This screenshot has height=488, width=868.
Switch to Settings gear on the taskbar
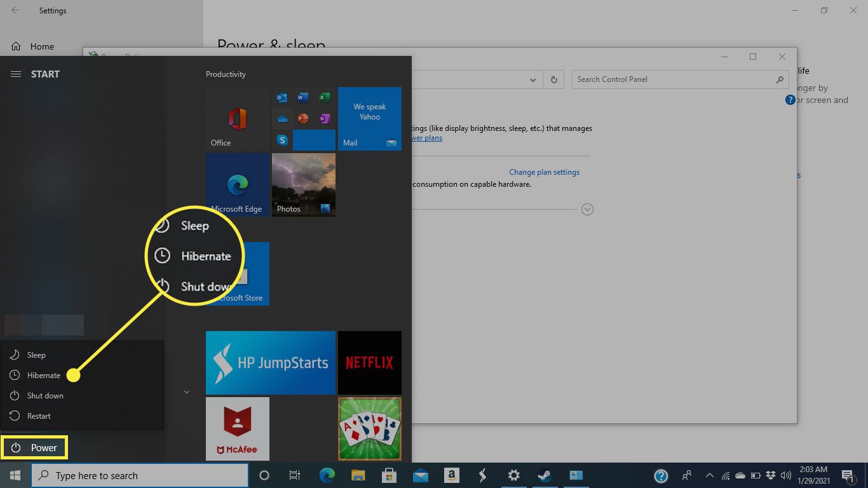[513, 475]
